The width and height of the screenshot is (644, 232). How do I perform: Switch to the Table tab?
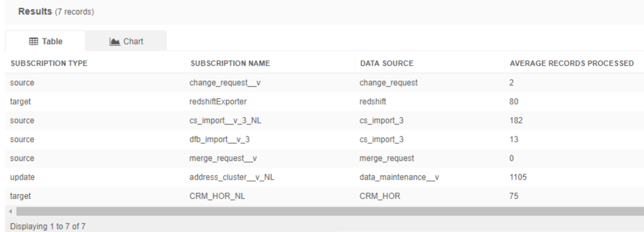45,41
